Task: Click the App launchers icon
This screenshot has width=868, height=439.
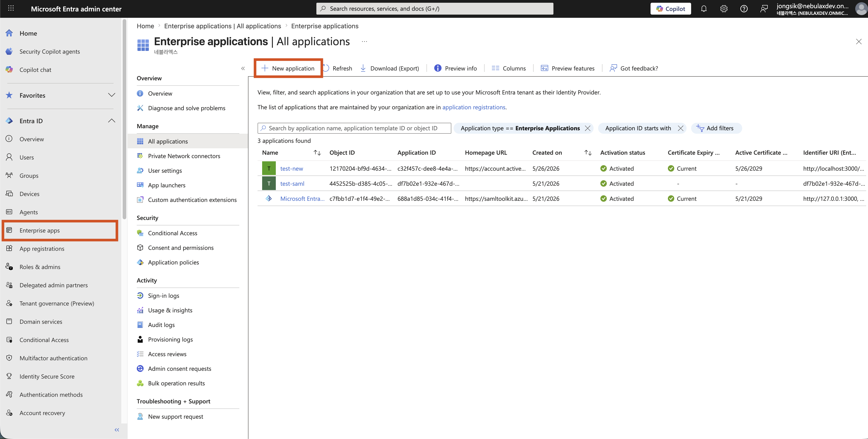Action: 140,185
